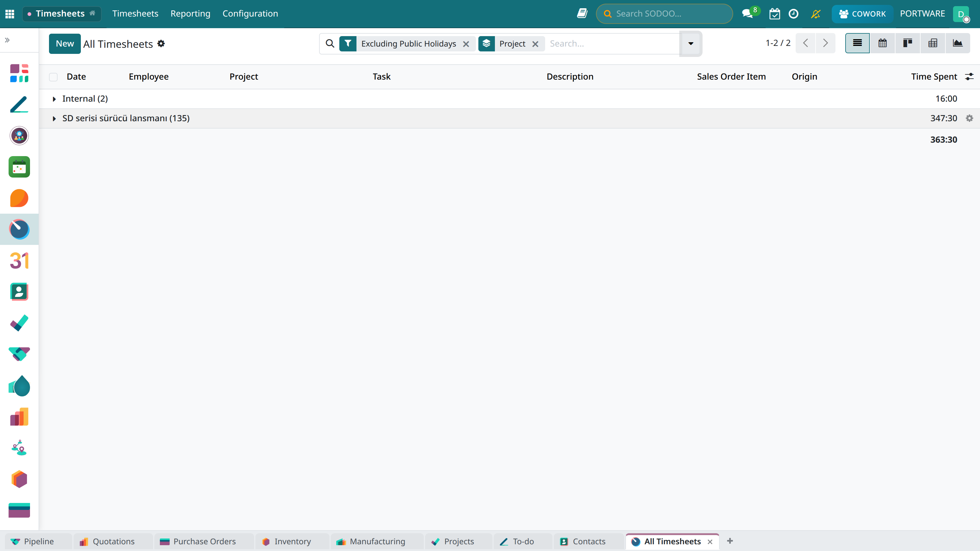
Task: Click the New button
Action: pos(65,44)
